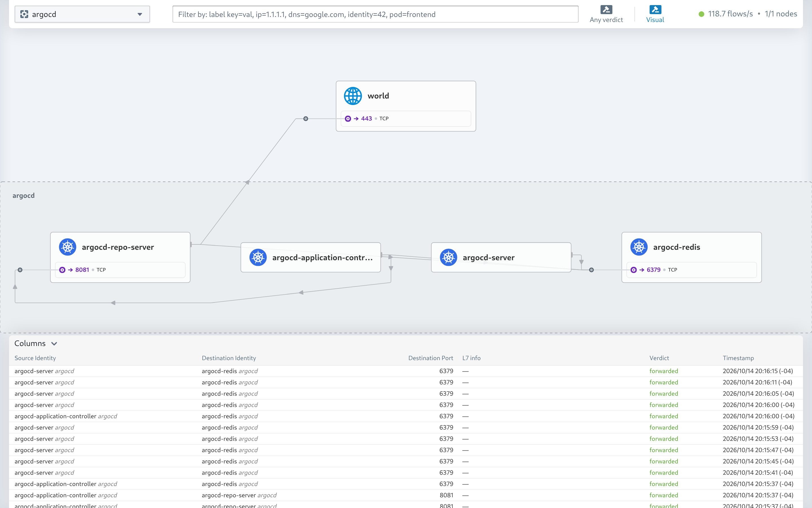Click the L7 info column header
Image resolution: width=812 pixels, height=508 pixels.
tap(471, 358)
